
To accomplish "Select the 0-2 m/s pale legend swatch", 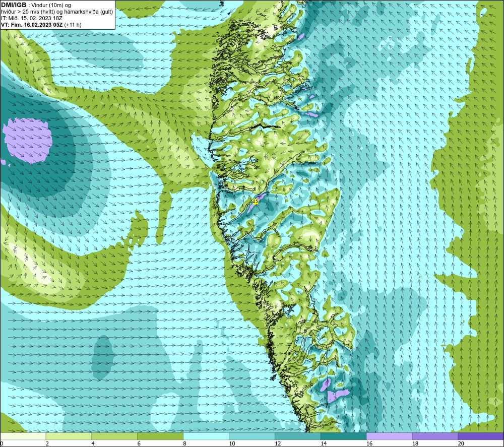I will coord(23,436).
